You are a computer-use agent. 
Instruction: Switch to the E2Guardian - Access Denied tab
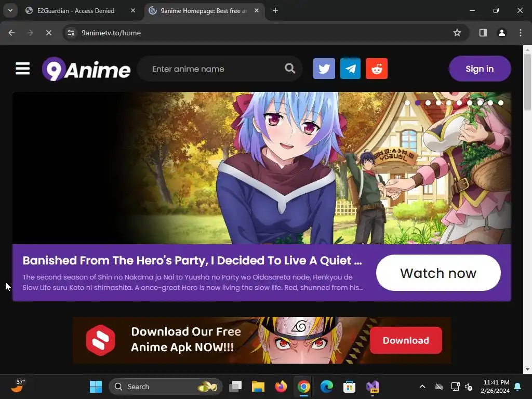coord(76,10)
